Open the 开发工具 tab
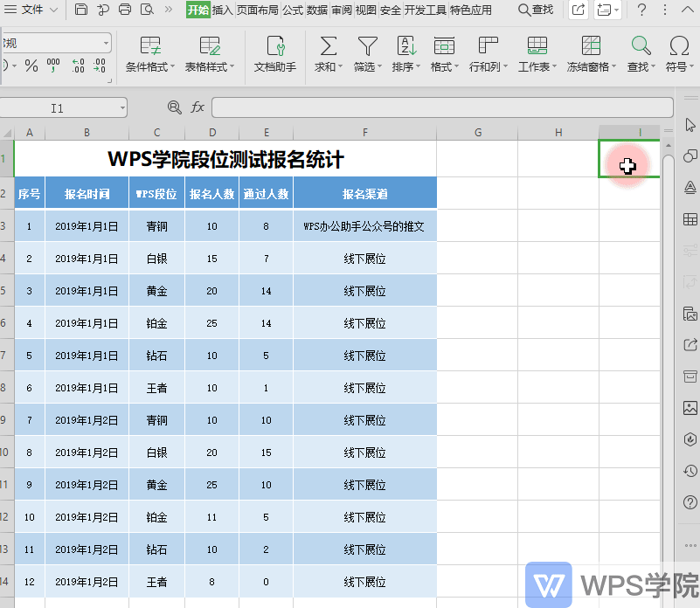The image size is (700, 608). click(425, 10)
